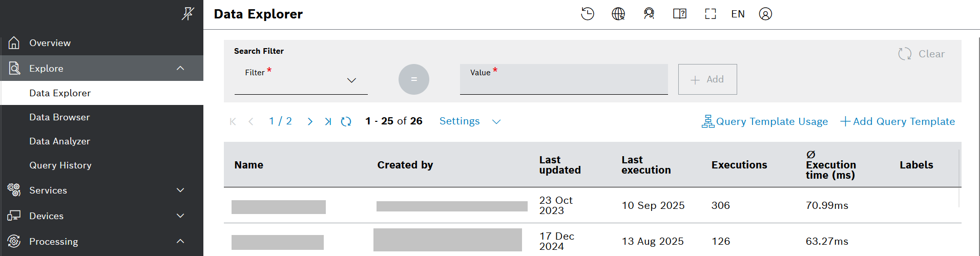Open the history clock icon

pos(587,14)
